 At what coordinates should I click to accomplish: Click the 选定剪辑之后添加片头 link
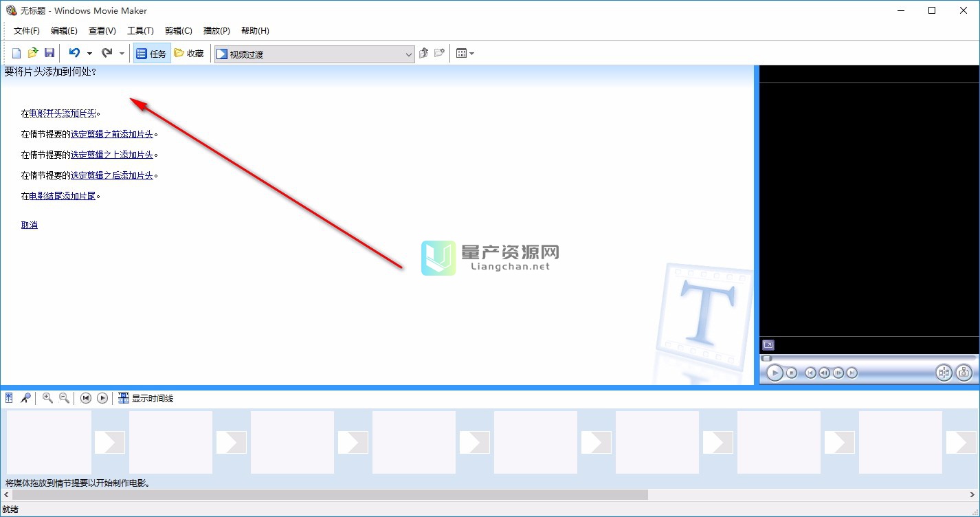(112, 176)
